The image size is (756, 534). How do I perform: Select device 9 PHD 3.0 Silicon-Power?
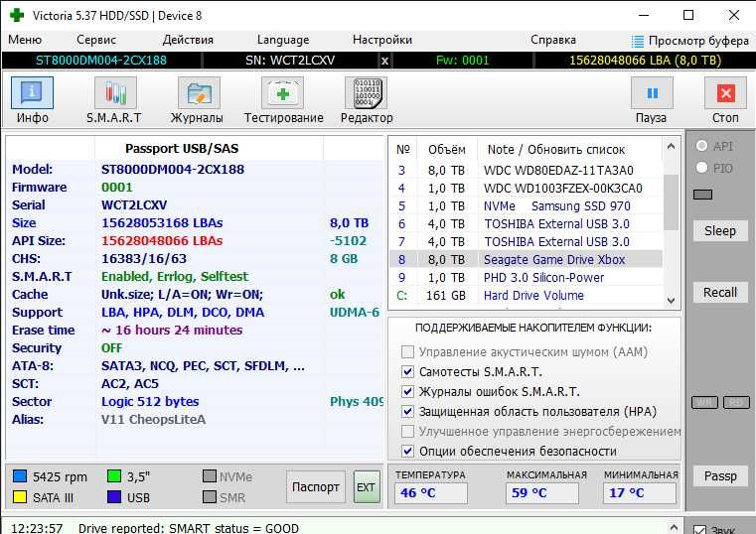click(526, 277)
